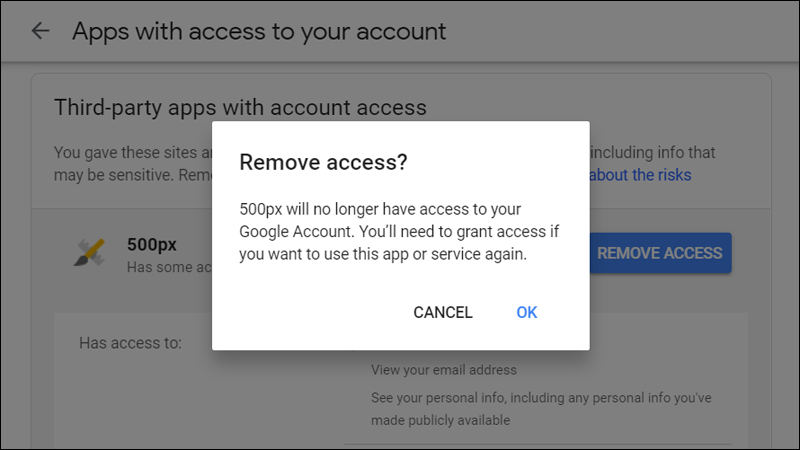The height and width of the screenshot is (450, 800).
Task: Click the "made publicly available" text
Action: pyautogui.click(x=440, y=420)
